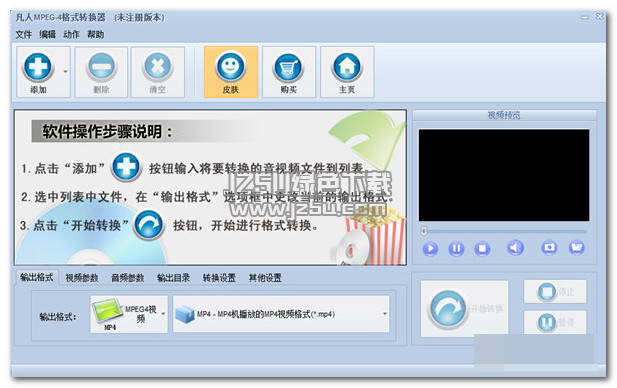The height and width of the screenshot is (388, 617).
Task: Click the 删除 (Delete) minus icon
Action: (102, 67)
